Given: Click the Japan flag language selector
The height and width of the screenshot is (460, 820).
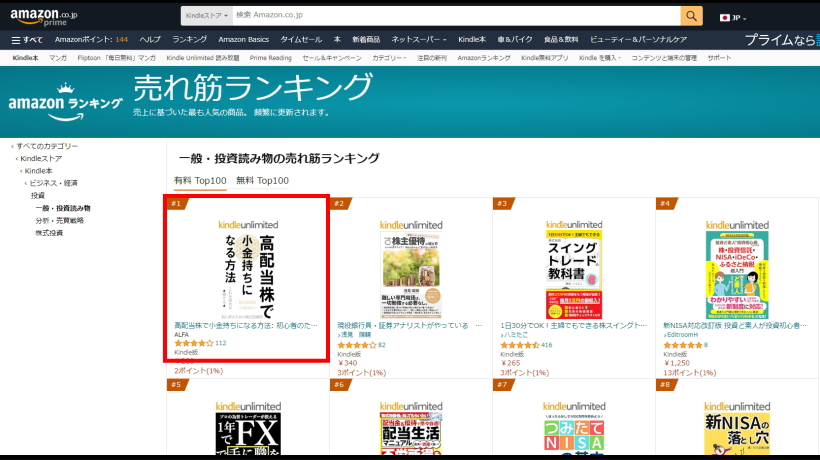Looking at the screenshot, I should (733, 18).
